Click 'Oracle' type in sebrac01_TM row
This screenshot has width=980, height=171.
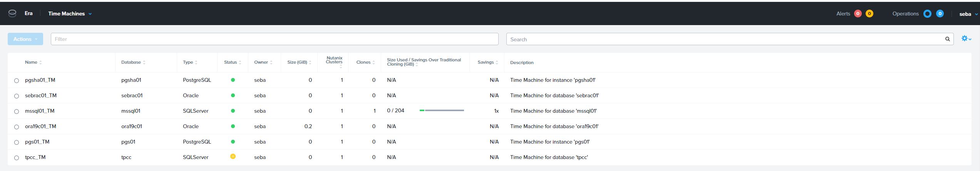click(x=191, y=95)
